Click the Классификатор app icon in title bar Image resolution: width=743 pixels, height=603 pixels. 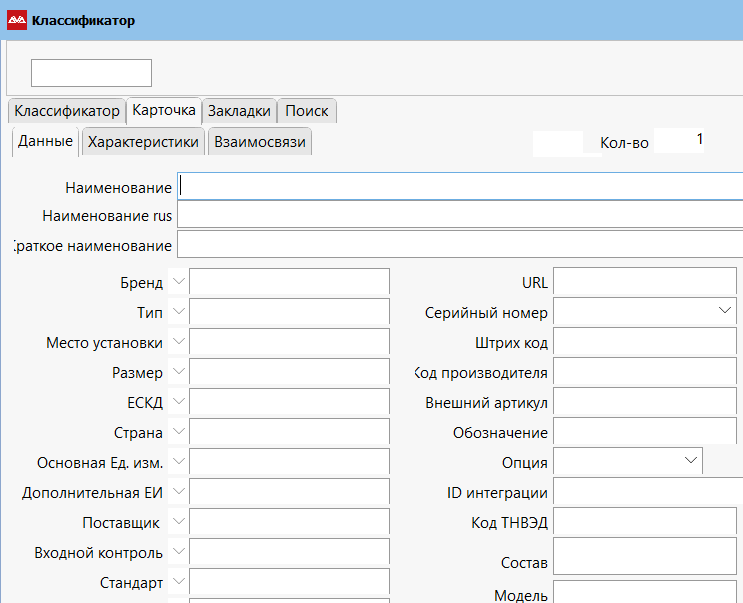[x=16, y=20]
